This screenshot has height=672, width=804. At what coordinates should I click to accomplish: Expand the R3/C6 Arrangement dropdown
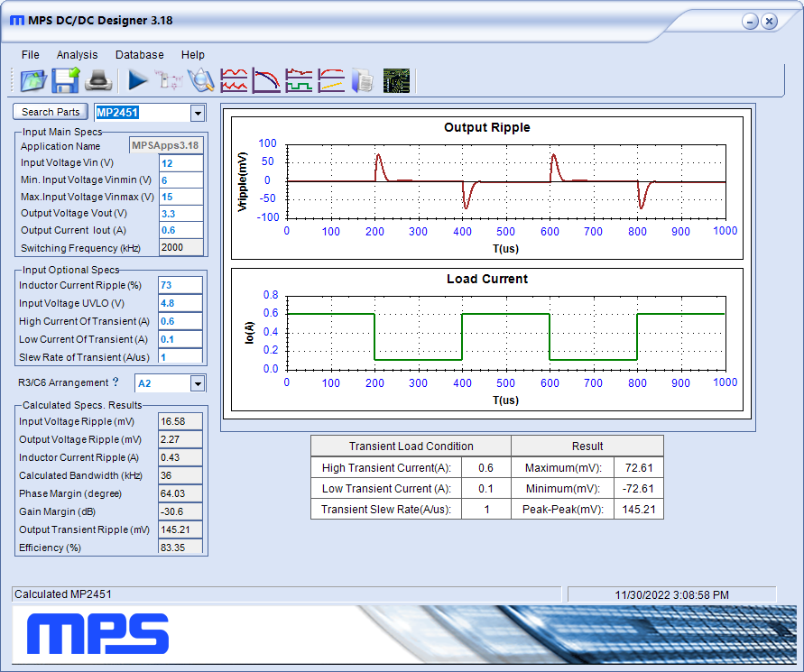[x=197, y=383]
